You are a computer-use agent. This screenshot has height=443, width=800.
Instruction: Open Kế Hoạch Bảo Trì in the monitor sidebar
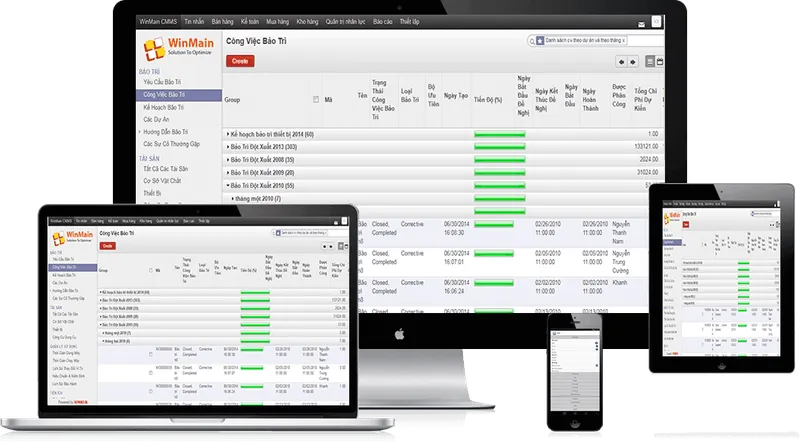[163, 107]
